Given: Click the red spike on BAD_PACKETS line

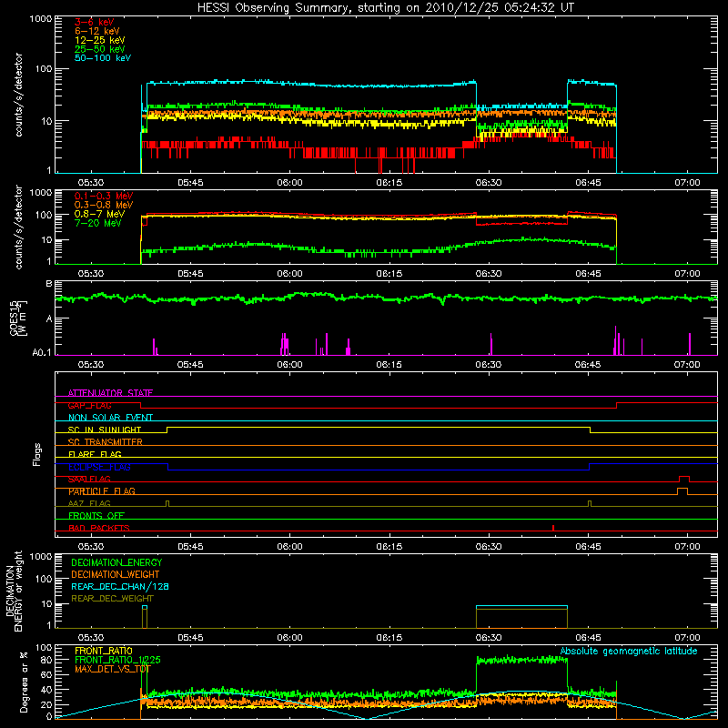Looking at the screenshot, I should pos(553,528).
